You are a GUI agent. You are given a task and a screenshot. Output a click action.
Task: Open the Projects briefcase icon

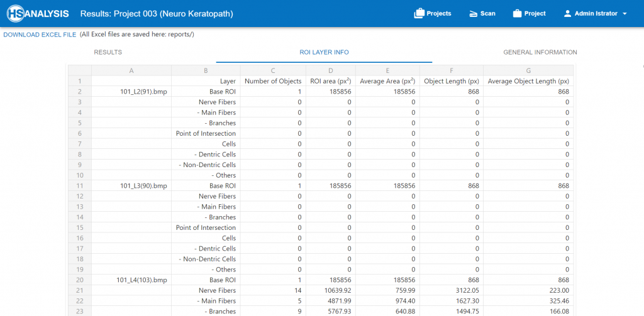[419, 13]
